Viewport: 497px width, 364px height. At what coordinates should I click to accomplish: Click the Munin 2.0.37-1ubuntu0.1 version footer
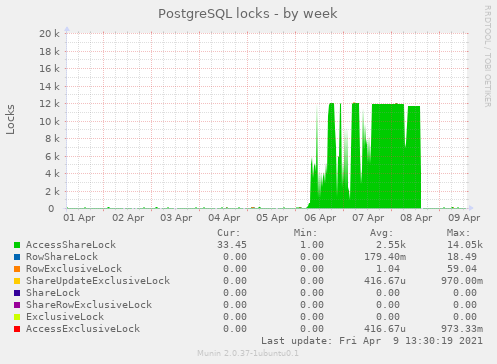[248, 353]
